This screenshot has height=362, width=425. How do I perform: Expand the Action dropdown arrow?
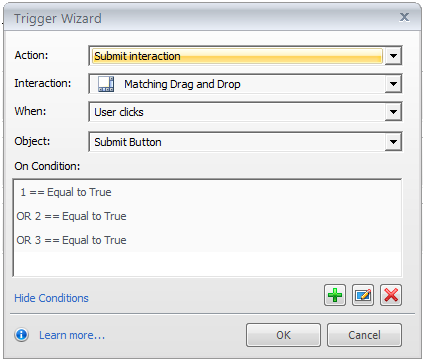[393, 56]
